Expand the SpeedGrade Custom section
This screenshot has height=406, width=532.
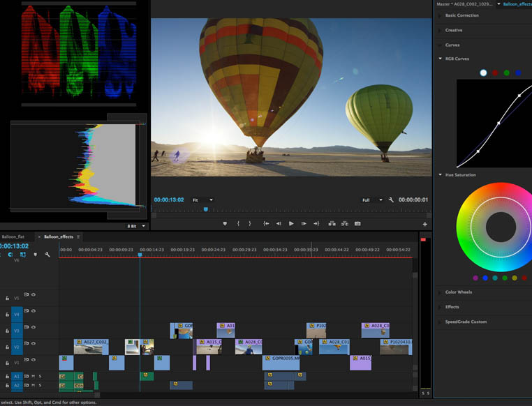tap(440, 322)
